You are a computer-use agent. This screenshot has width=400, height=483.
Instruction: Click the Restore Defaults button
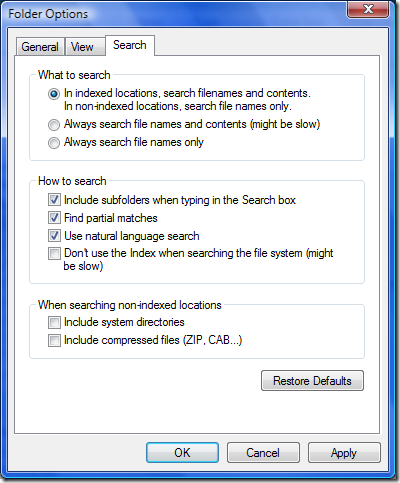312,381
